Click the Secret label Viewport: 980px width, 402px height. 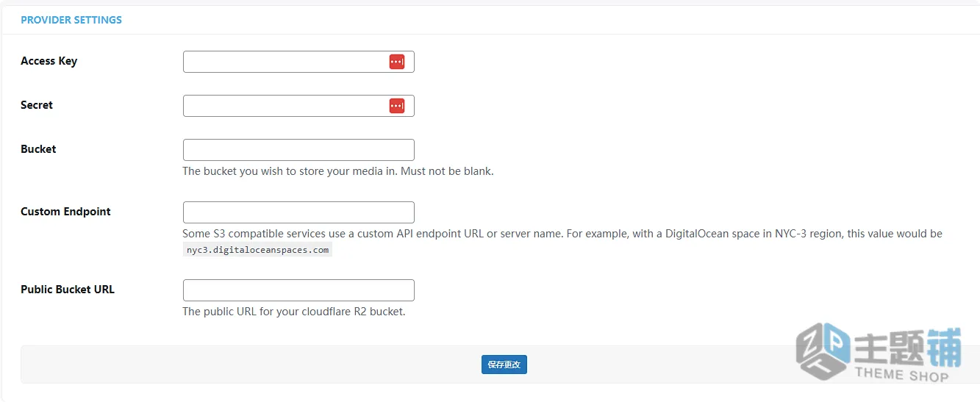point(37,105)
